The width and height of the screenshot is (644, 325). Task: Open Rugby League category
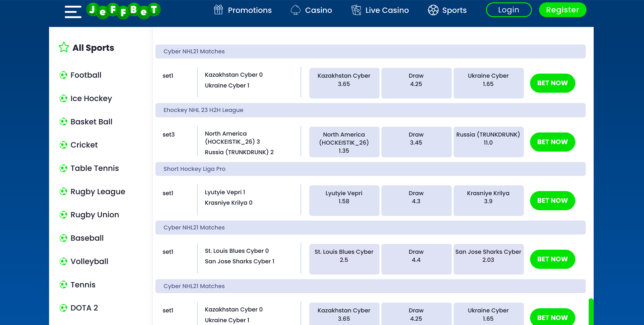click(x=98, y=192)
